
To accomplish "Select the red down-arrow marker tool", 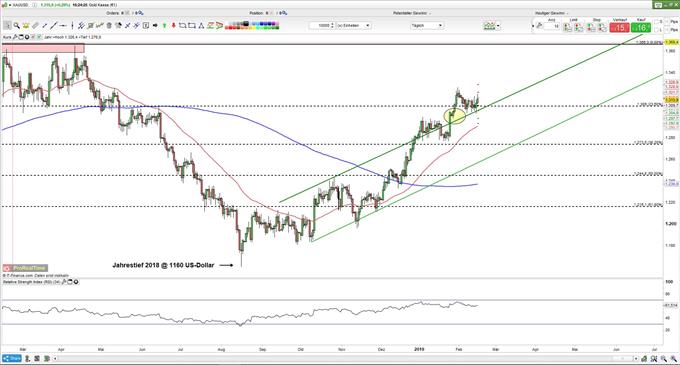I will coord(173,26).
